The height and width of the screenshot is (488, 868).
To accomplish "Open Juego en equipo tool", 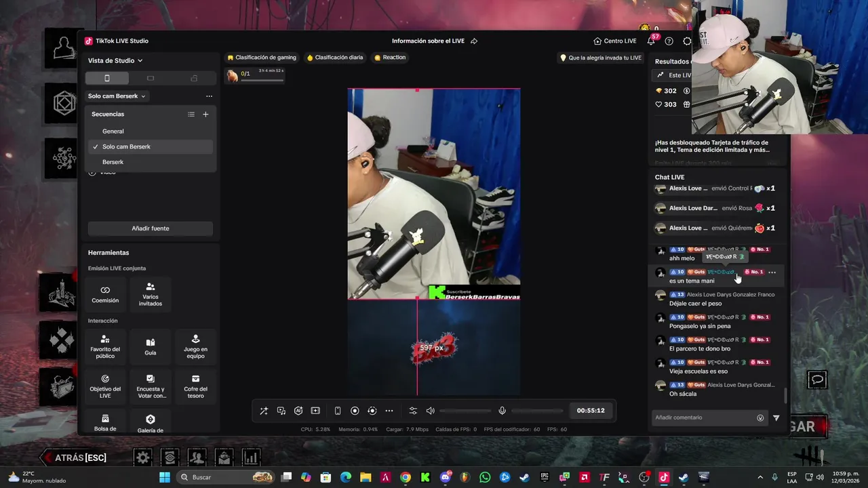I will (x=195, y=346).
